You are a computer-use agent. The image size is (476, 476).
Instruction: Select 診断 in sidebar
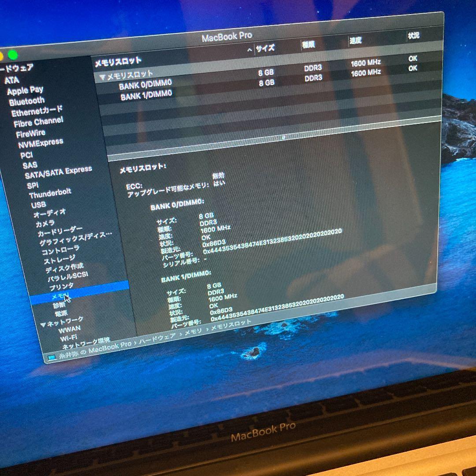tap(59, 305)
